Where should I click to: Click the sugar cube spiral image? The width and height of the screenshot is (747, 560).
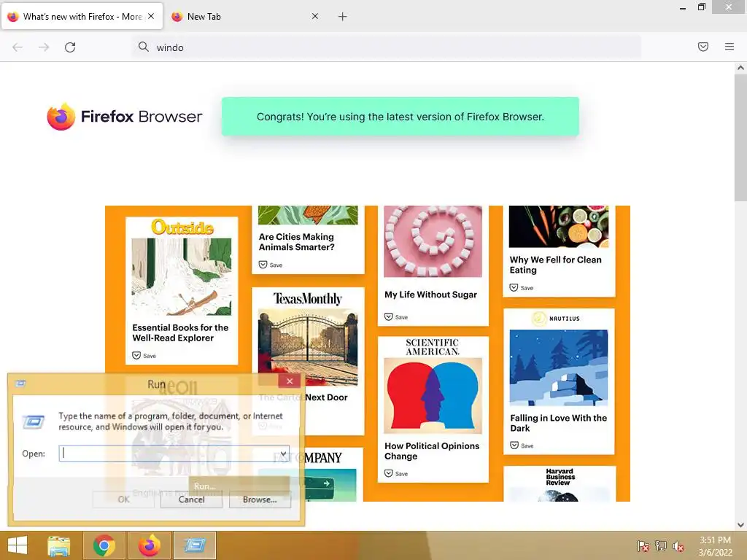[x=433, y=241]
